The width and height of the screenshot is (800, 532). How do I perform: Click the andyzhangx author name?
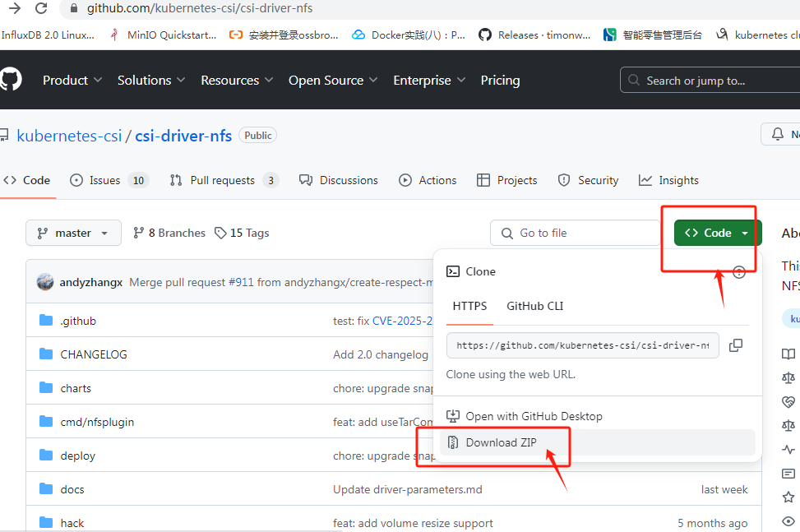click(90, 282)
